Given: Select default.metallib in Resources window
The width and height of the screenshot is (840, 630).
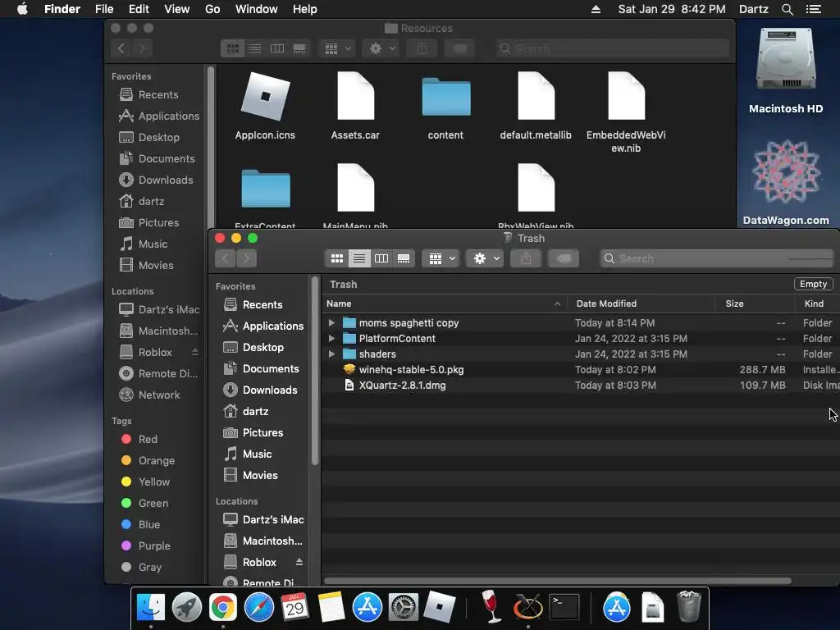Looking at the screenshot, I should point(536,106).
